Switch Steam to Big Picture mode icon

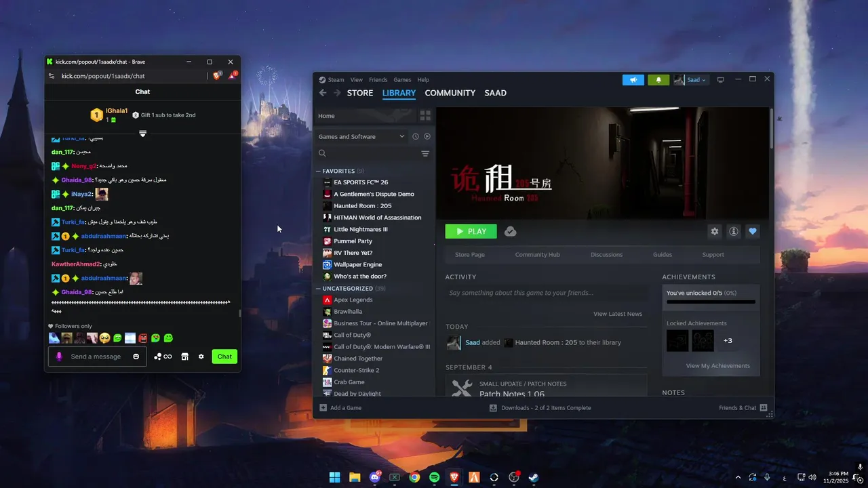[x=720, y=80]
